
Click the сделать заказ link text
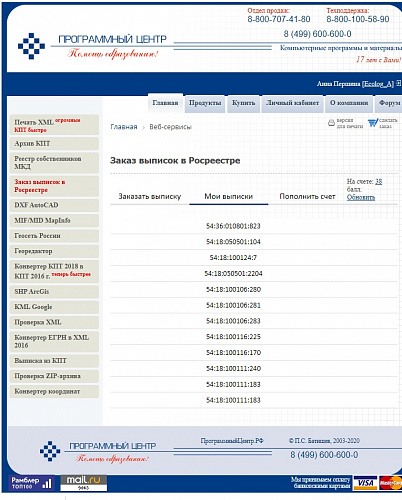point(388,123)
